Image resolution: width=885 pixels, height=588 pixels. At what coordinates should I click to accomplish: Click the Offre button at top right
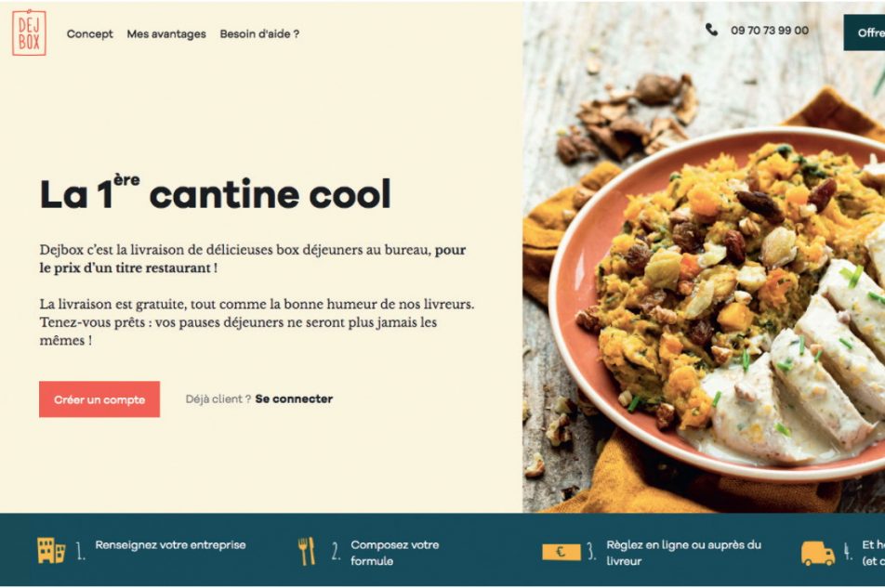tap(865, 33)
